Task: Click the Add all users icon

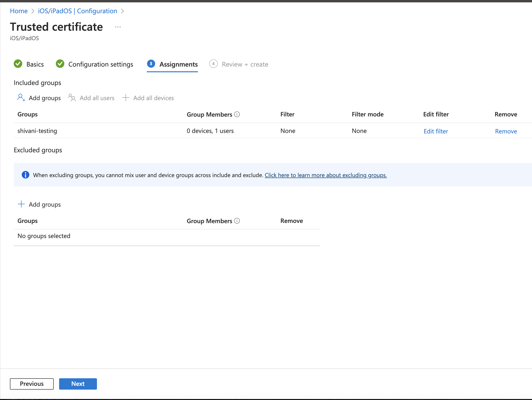Action: (71, 98)
